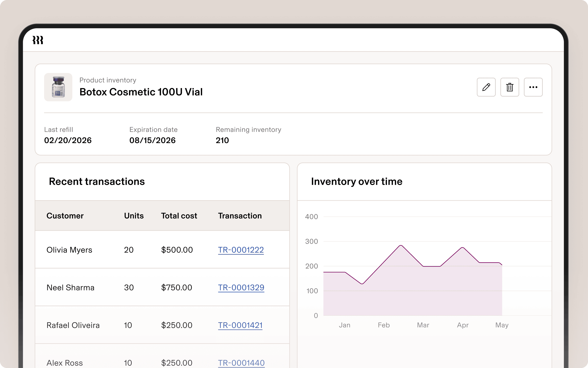588x368 pixels.
Task: Click Neel Sharma's units value 30
Action: 129,288
